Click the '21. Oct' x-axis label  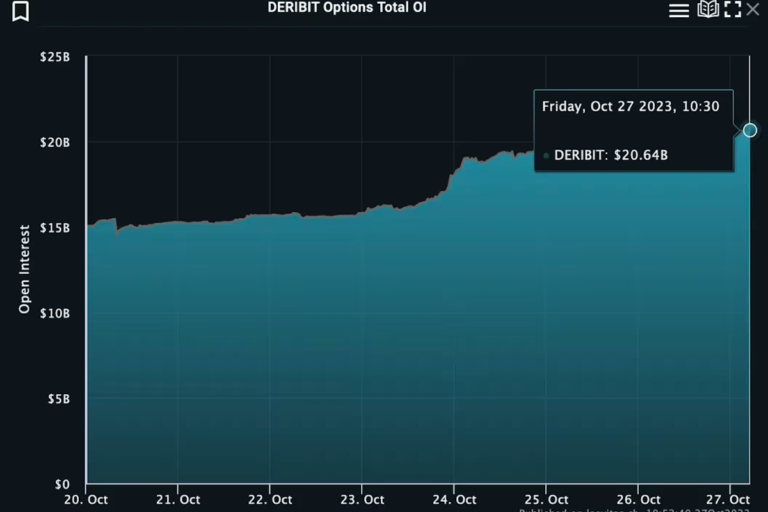tap(178, 500)
